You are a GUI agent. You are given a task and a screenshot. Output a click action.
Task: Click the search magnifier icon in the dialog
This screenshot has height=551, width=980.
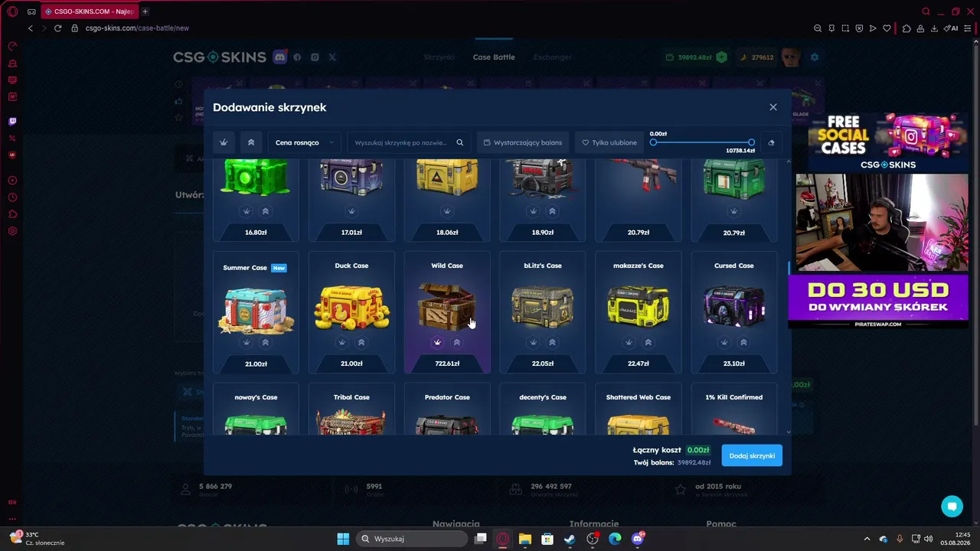coord(460,142)
